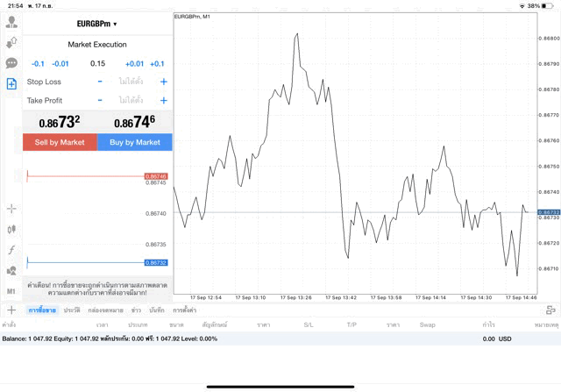Switch to the ประวัติ tab

72,310
